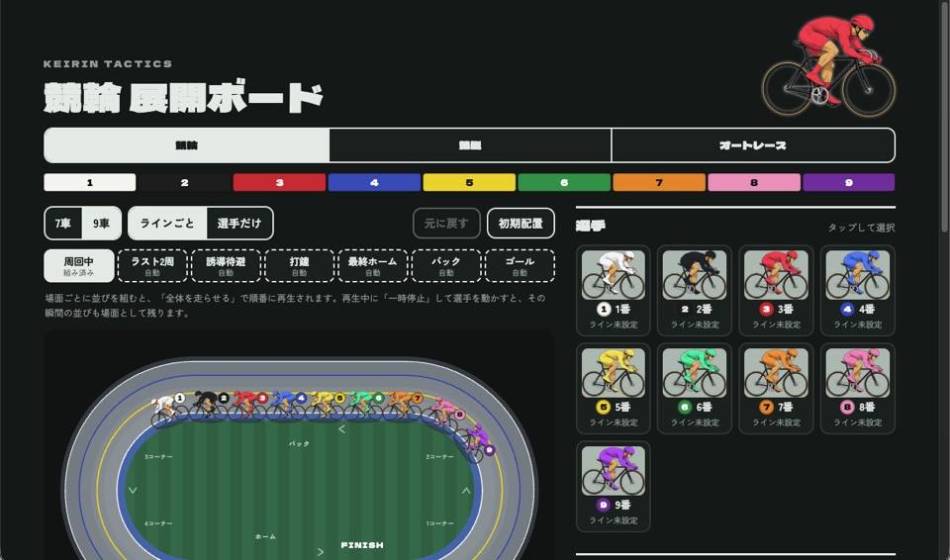Select the 周回中 scene
This screenshot has height=560, width=950.
click(79, 265)
